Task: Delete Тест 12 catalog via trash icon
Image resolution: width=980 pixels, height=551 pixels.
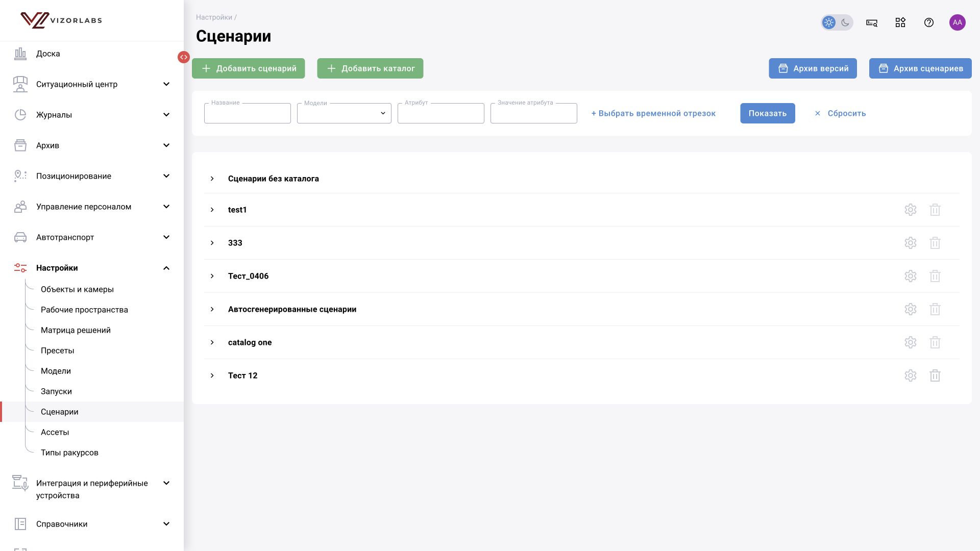Action: 935,375
